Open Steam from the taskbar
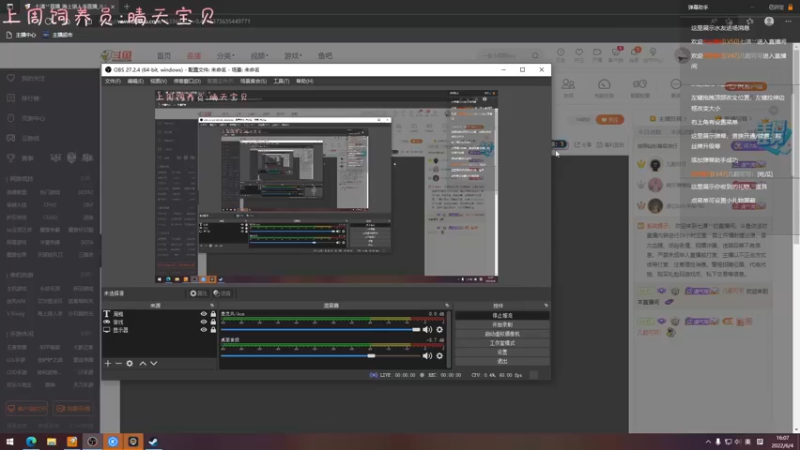 click(154, 441)
